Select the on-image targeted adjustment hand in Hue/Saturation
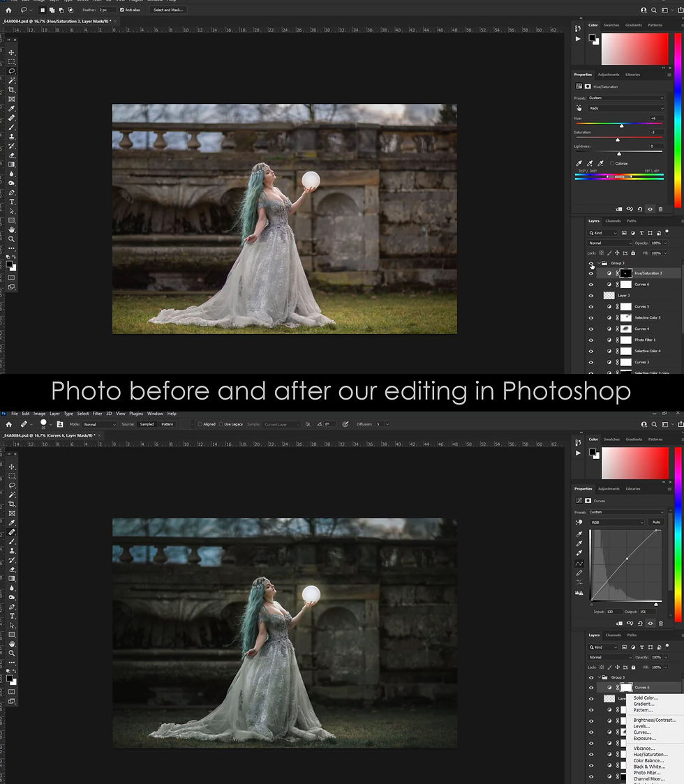 tap(579, 108)
